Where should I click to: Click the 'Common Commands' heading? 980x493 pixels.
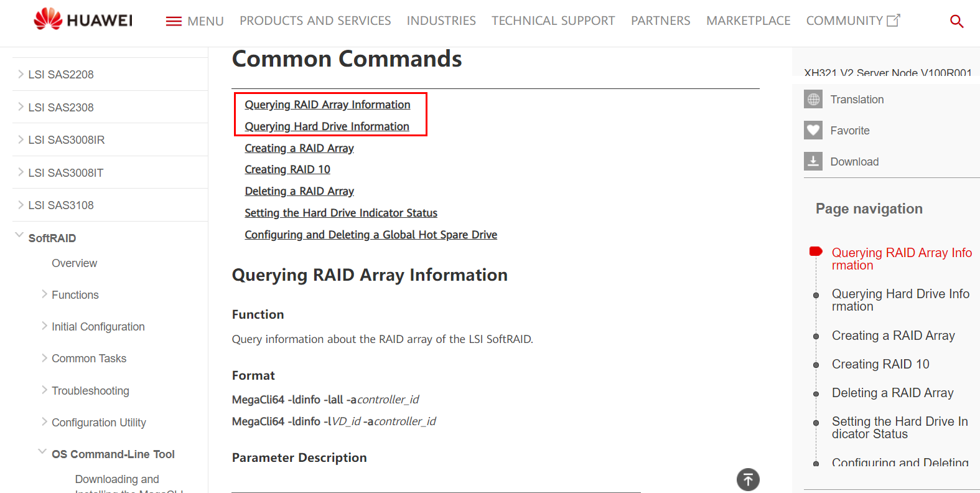(347, 59)
